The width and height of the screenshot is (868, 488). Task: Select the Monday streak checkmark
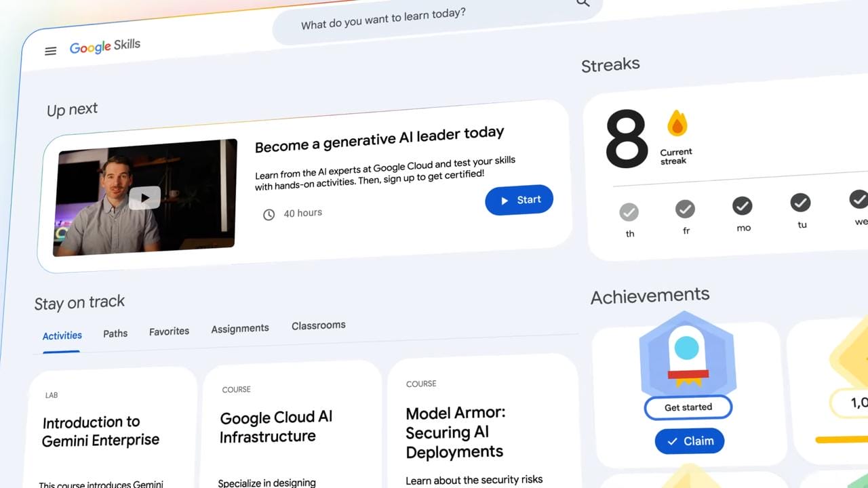743,205
